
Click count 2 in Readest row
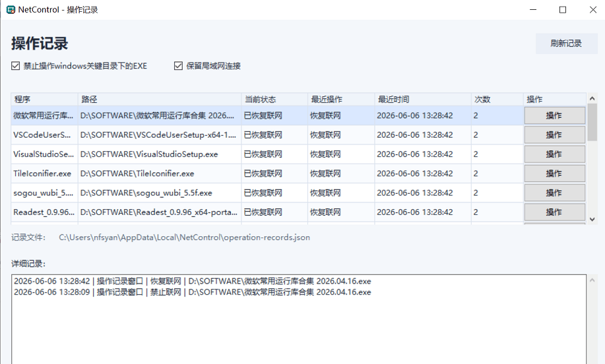476,212
